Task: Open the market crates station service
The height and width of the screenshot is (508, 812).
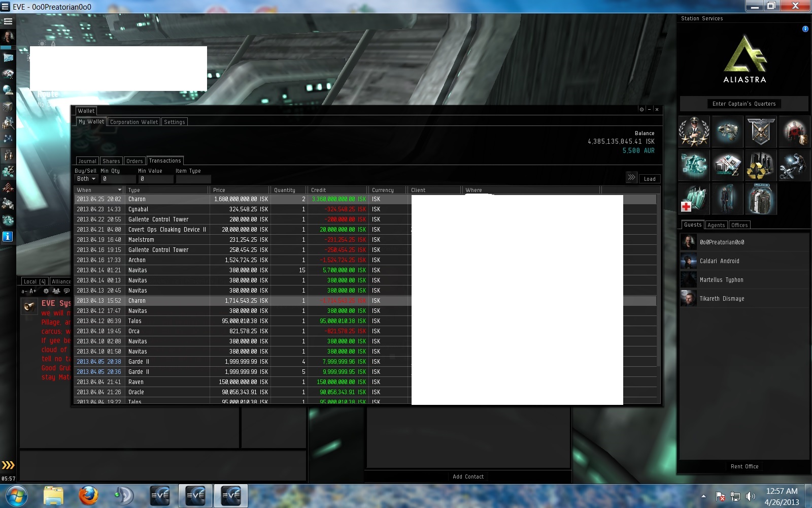Action: click(x=727, y=165)
